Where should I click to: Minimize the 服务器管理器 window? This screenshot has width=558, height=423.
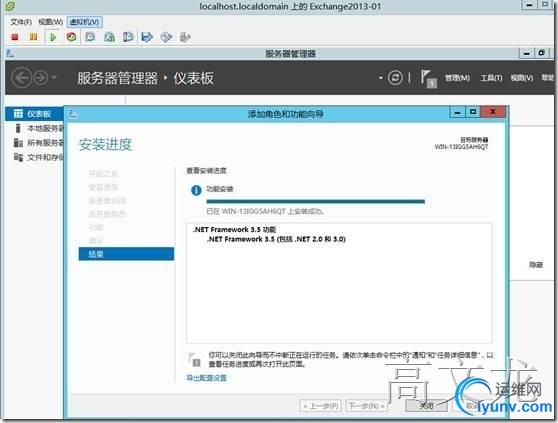click(x=526, y=54)
